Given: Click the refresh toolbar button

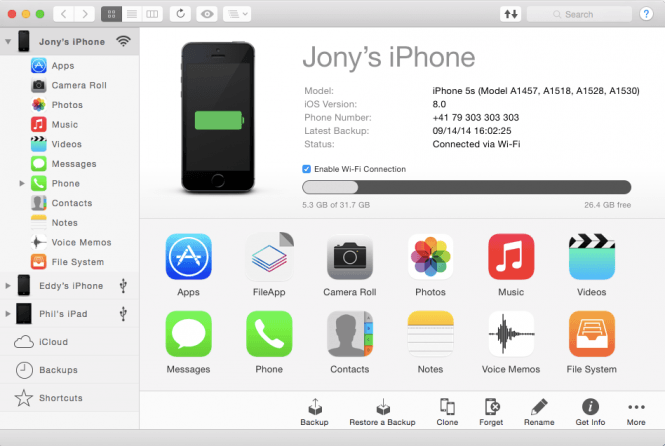Looking at the screenshot, I should click(181, 14).
